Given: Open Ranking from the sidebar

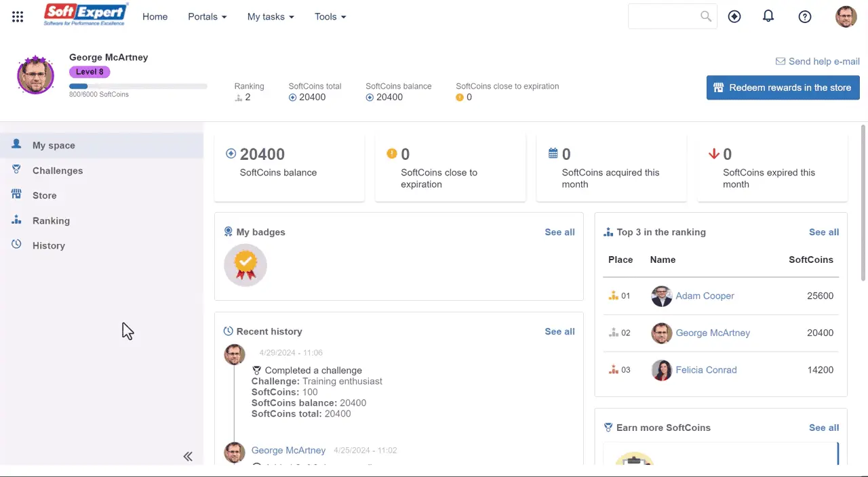Looking at the screenshot, I should point(51,221).
